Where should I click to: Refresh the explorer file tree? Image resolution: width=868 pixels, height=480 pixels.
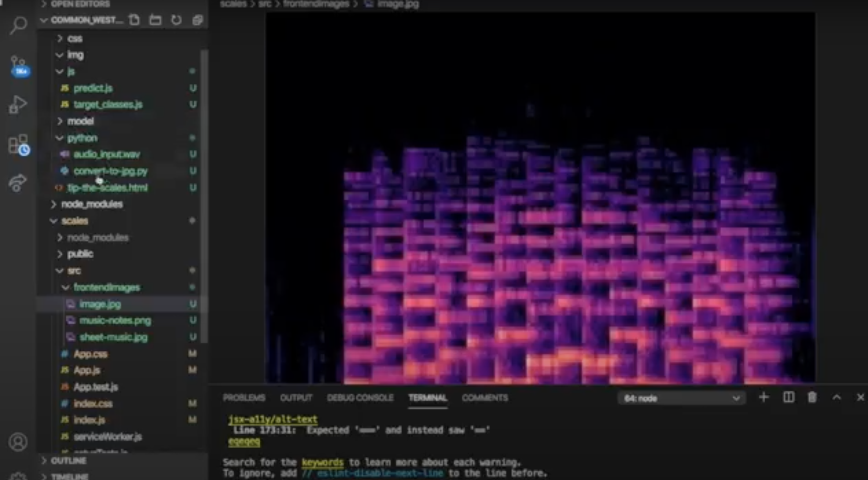click(176, 20)
